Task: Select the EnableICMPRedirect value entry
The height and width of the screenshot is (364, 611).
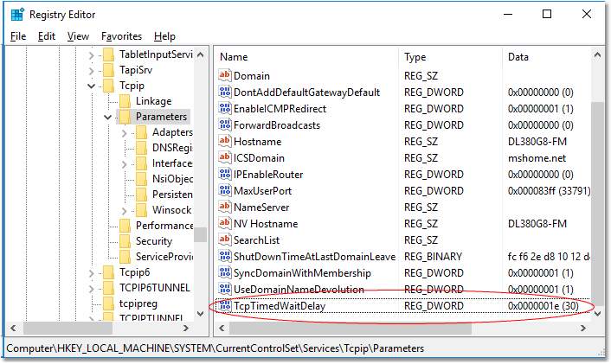Action: pos(280,109)
